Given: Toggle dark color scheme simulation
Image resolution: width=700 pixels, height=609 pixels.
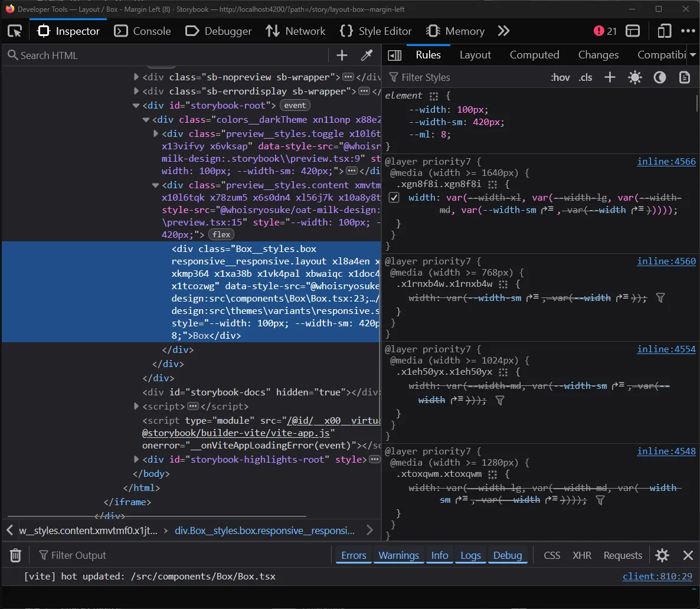Looking at the screenshot, I should pos(660,77).
